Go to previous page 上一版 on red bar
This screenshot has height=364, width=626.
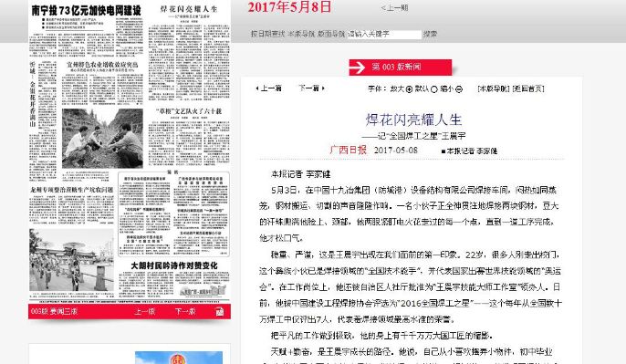[144, 311]
